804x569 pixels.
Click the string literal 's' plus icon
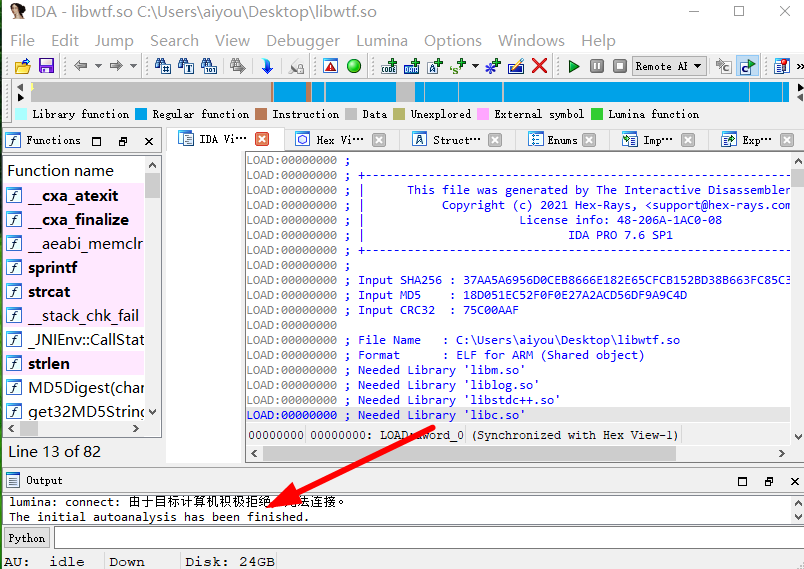pyautogui.click(x=458, y=66)
